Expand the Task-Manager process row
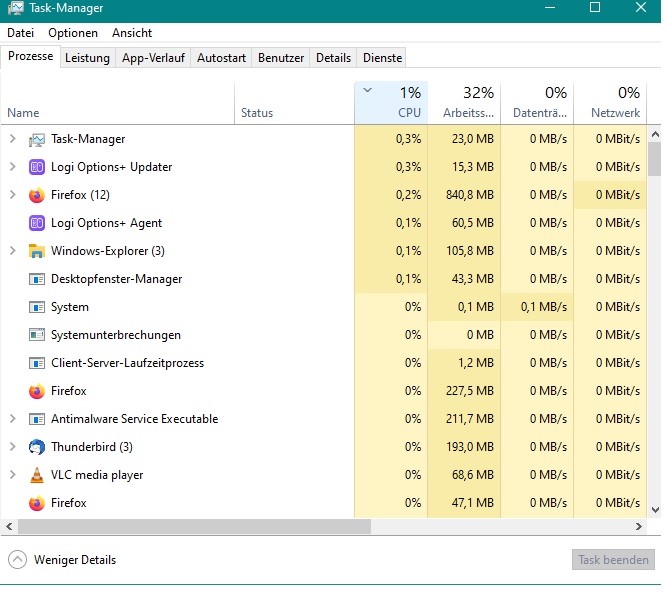This screenshot has height=597, width=667. (x=13, y=139)
